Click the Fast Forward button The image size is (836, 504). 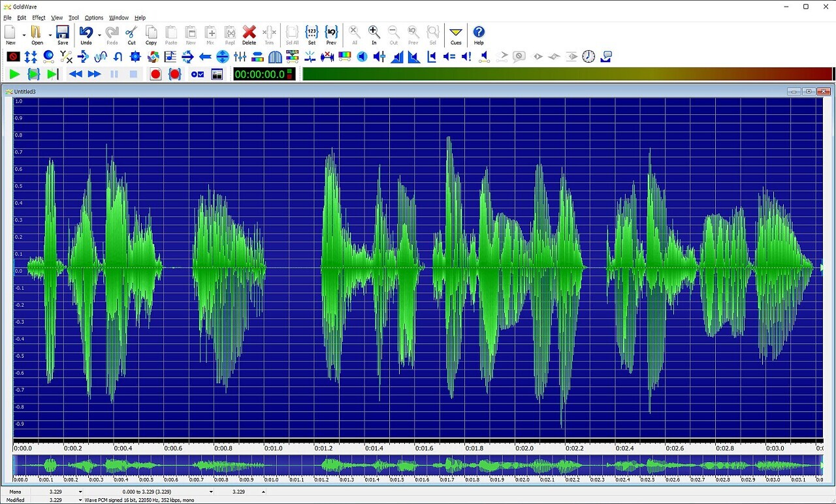95,74
